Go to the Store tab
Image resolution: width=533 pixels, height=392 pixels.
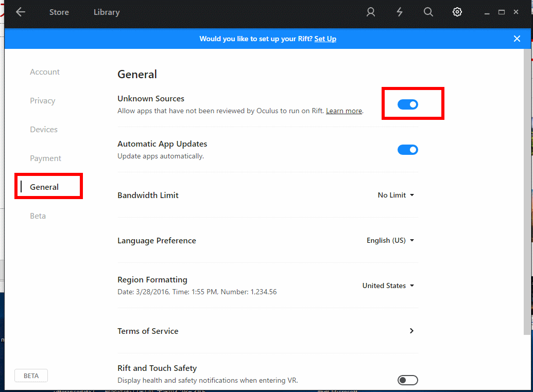(x=59, y=12)
